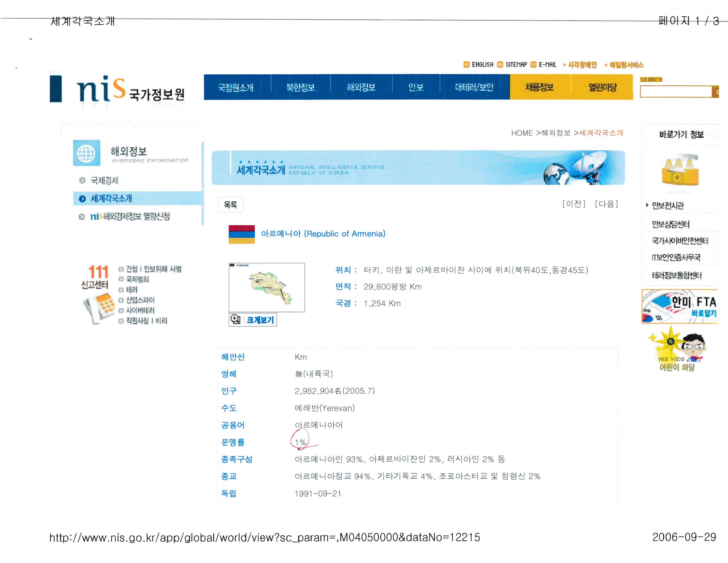728x563 pixels.
Task: Open the 한미 FTA 바로알기 banner
Action: click(679, 306)
